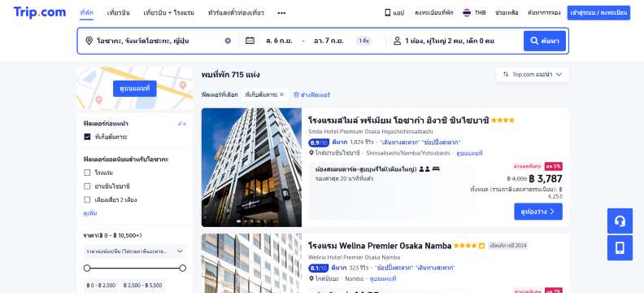Open the customer support headset button
644x293 pixels.
tap(620, 221)
